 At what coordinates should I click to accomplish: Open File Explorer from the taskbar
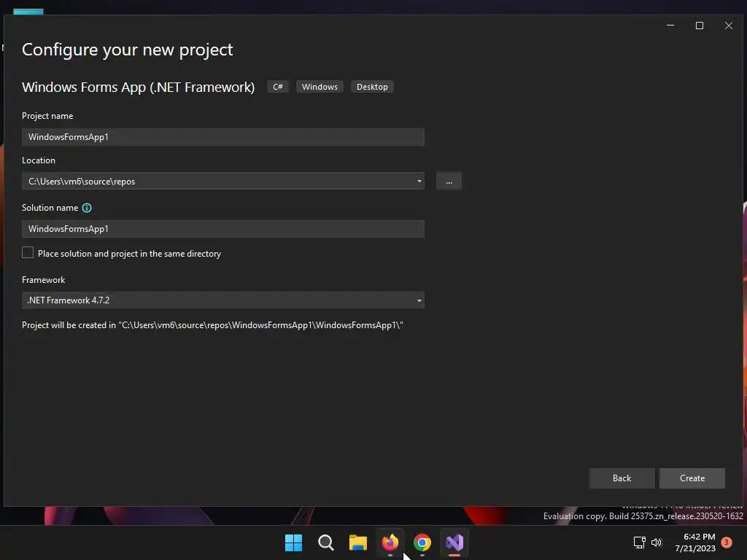(x=357, y=542)
